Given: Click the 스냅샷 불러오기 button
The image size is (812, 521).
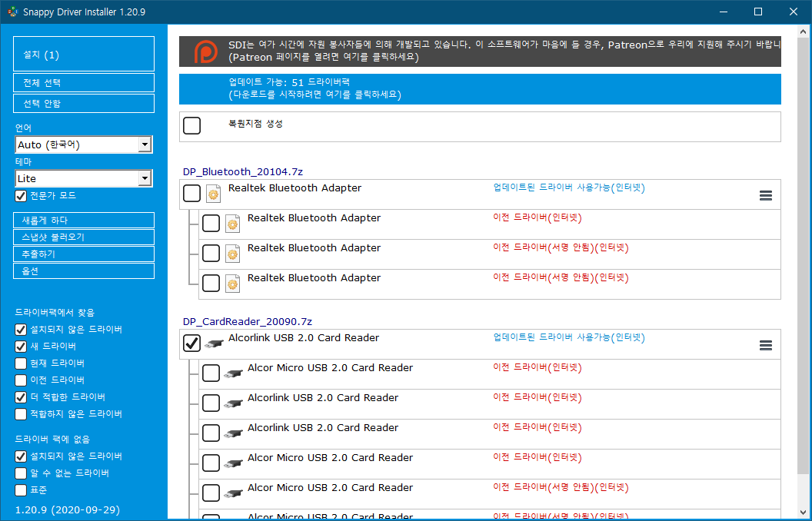Looking at the screenshot, I should click(x=84, y=237).
